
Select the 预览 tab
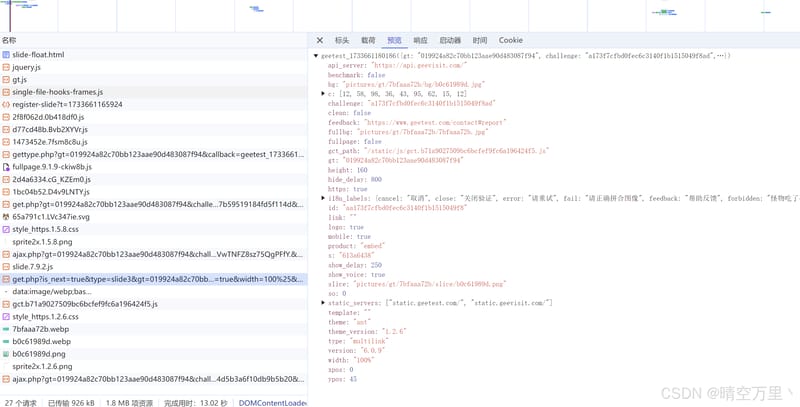tap(394, 40)
